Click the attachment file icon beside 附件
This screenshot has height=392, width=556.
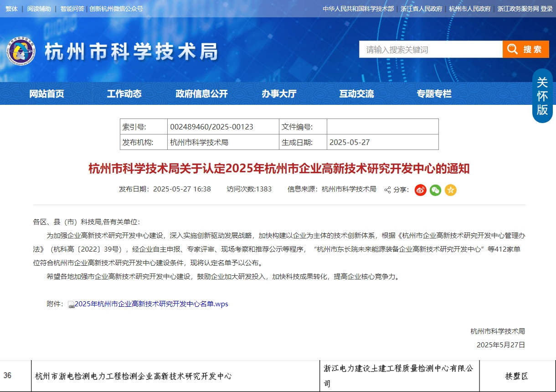tap(71, 304)
